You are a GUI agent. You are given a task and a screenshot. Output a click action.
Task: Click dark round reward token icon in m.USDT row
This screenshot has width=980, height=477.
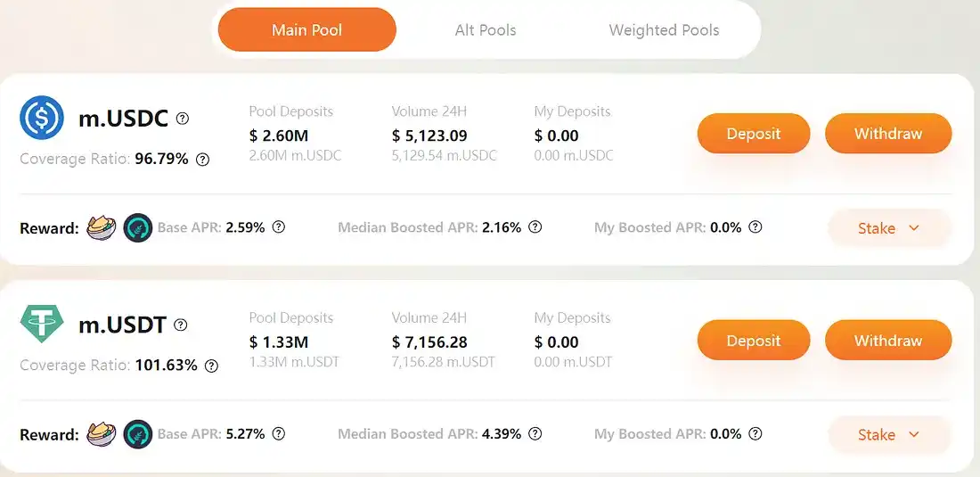click(138, 434)
